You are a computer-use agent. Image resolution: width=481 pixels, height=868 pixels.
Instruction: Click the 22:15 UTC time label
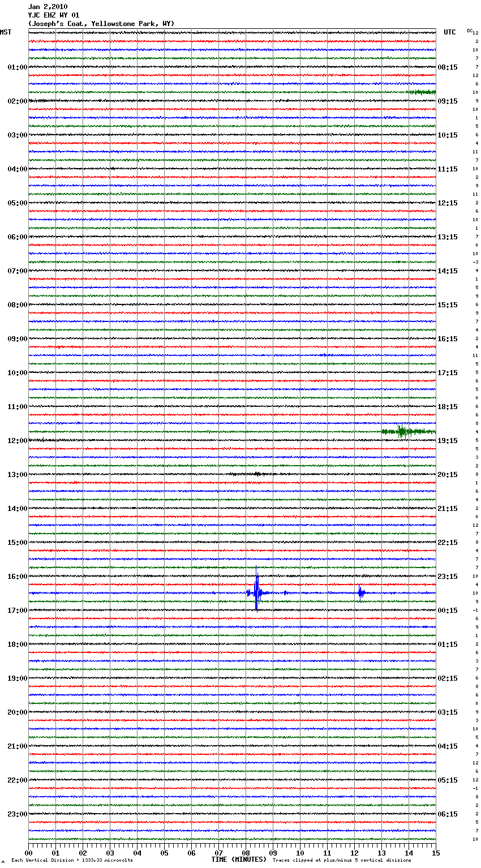[x=448, y=543]
